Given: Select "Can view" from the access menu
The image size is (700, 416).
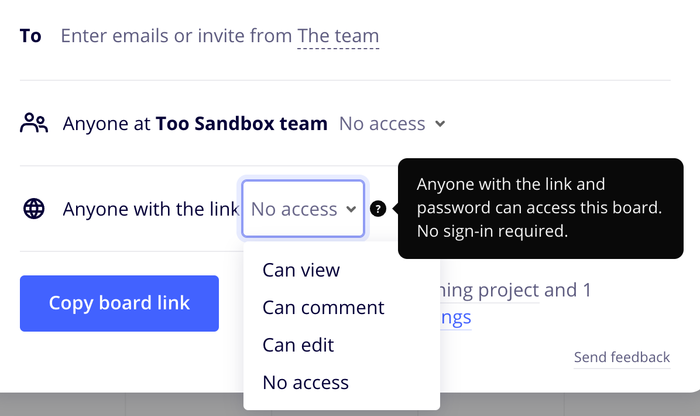Looking at the screenshot, I should pyautogui.click(x=301, y=270).
